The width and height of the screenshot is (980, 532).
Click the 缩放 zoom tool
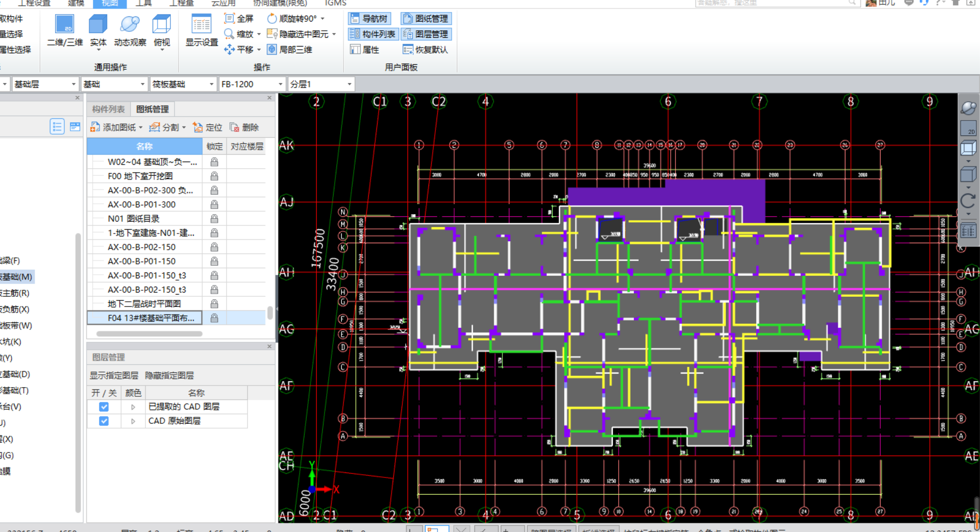click(239, 34)
